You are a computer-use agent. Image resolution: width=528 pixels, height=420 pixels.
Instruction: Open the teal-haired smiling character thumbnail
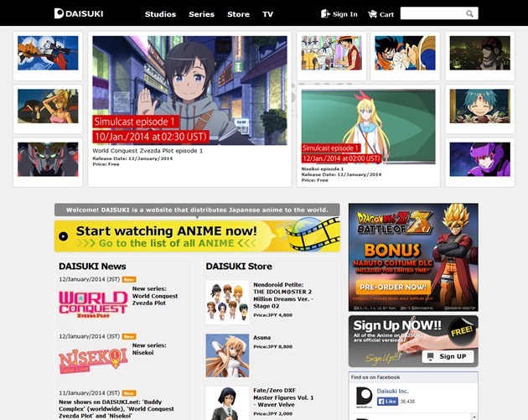click(480, 106)
